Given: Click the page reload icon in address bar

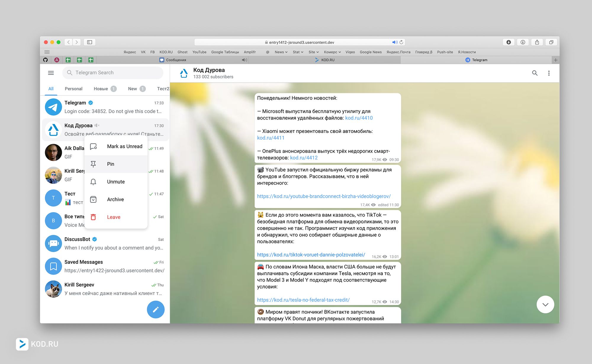Looking at the screenshot, I should [401, 42].
